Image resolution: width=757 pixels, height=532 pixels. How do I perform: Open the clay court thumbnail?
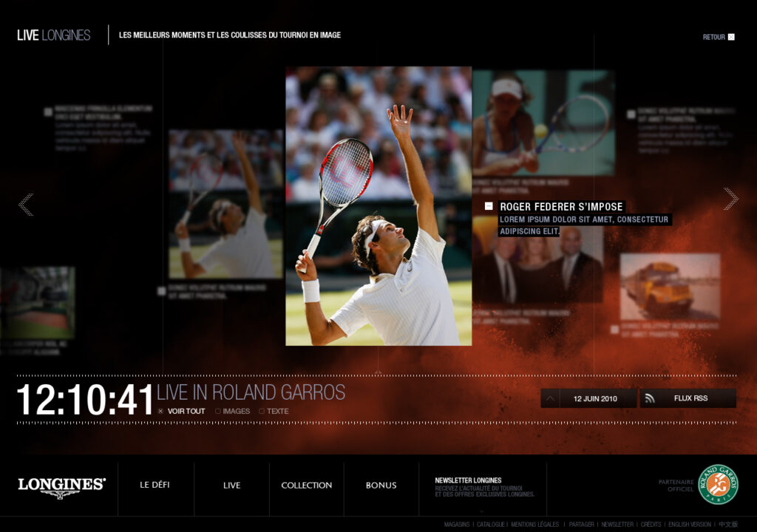[37, 303]
